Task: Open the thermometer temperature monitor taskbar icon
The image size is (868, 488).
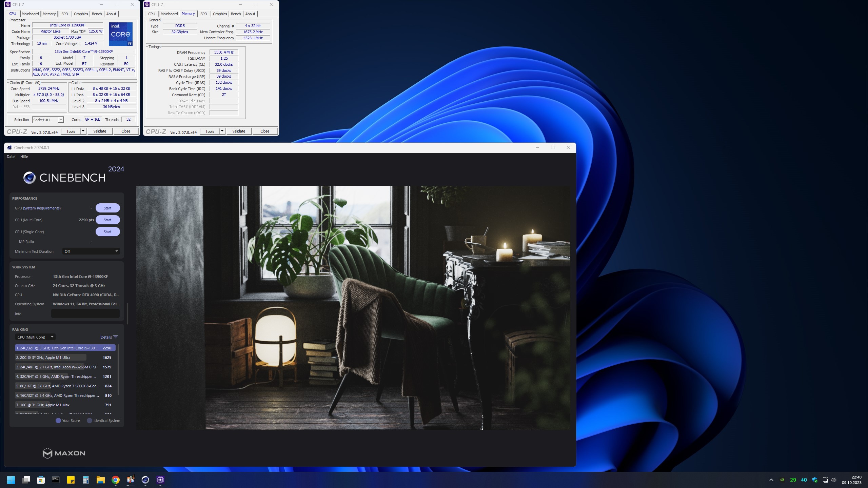Action: point(131,480)
